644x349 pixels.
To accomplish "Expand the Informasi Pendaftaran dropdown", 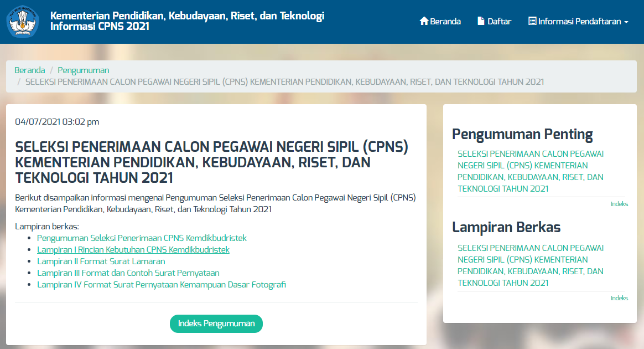I will point(578,21).
